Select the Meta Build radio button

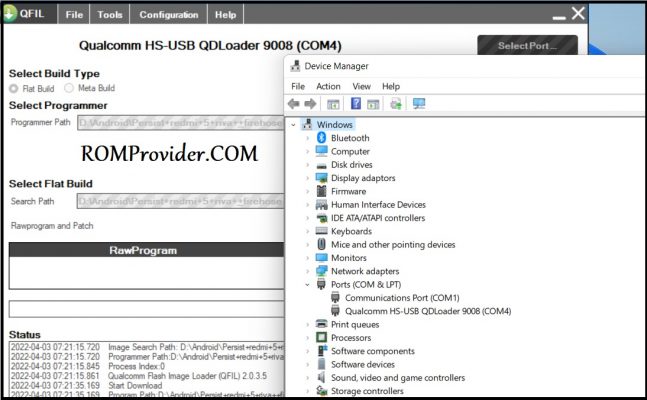click(69, 88)
